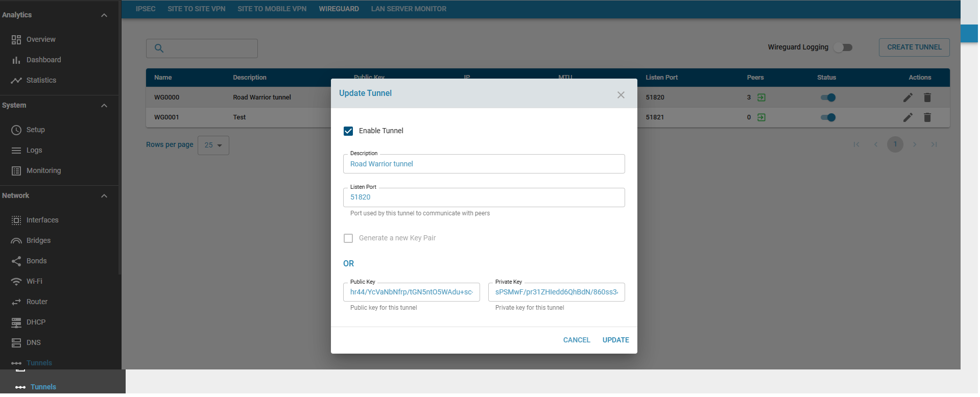The image size is (980, 397).
Task: Delete the WG0001 tunnel via trash icon
Action: coord(927,117)
